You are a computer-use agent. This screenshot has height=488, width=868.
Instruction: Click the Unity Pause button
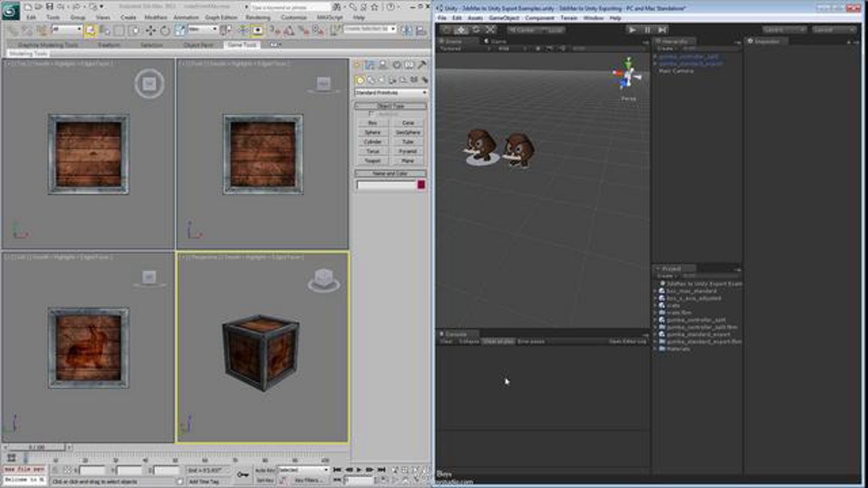click(647, 30)
